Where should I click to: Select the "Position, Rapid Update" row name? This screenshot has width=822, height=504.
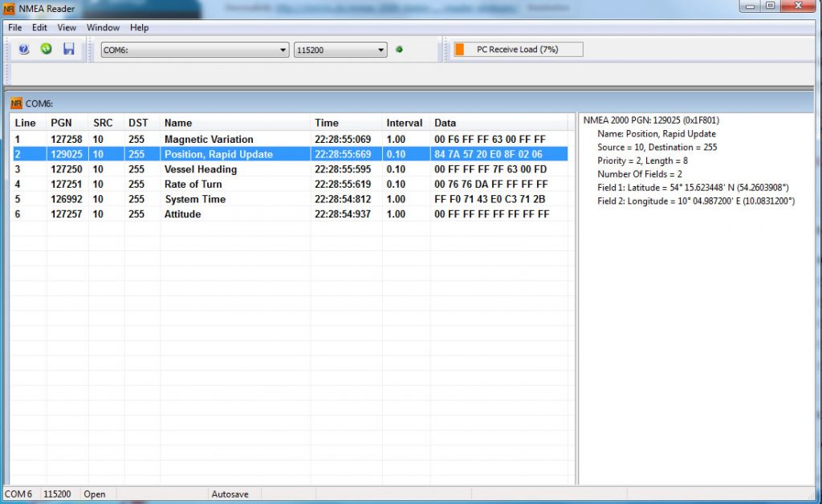(218, 155)
